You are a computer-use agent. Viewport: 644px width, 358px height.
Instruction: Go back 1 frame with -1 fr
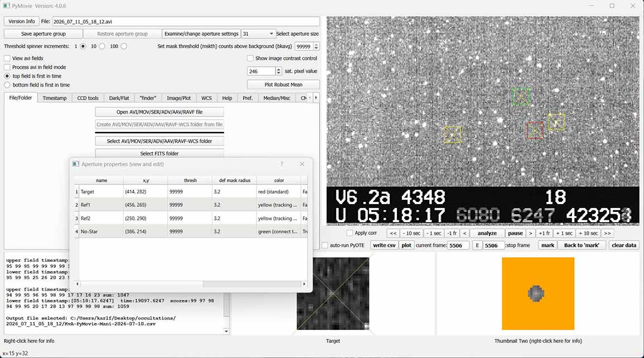pos(452,233)
